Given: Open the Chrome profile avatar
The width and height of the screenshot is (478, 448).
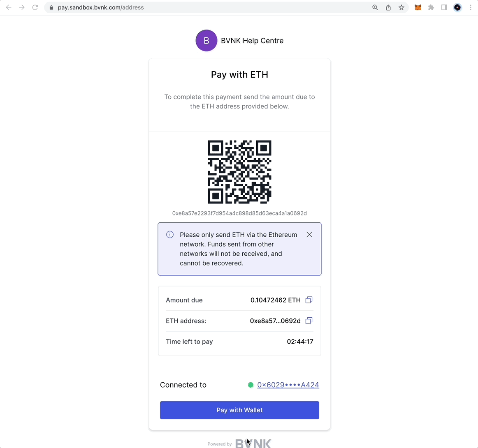Looking at the screenshot, I should [457, 7].
